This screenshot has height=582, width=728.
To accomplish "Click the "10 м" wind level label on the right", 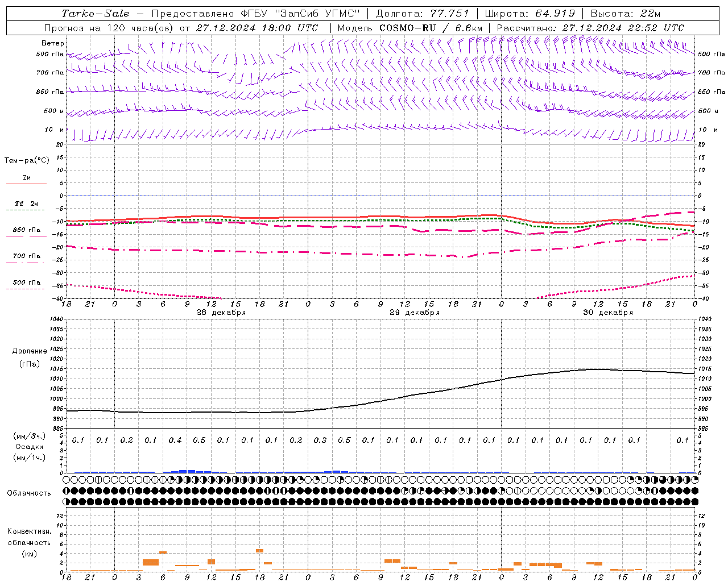I will pyautogui.click(x=708, y=130).
